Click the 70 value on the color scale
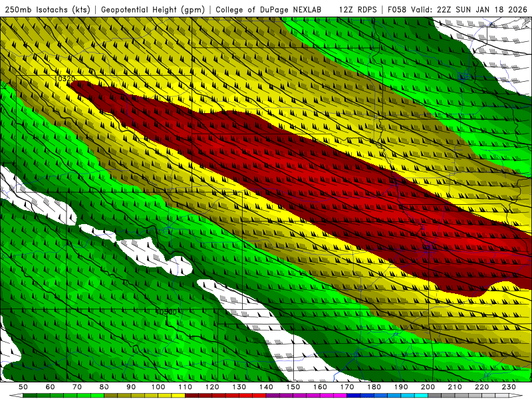Screen dimensions: 532x399 [77, 387]
